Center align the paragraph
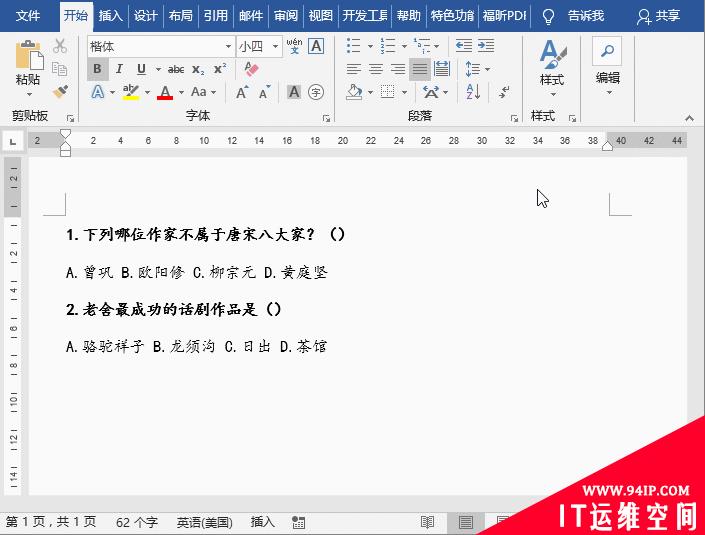The height and width of the screenshot is (535, 705). (376, 69)
